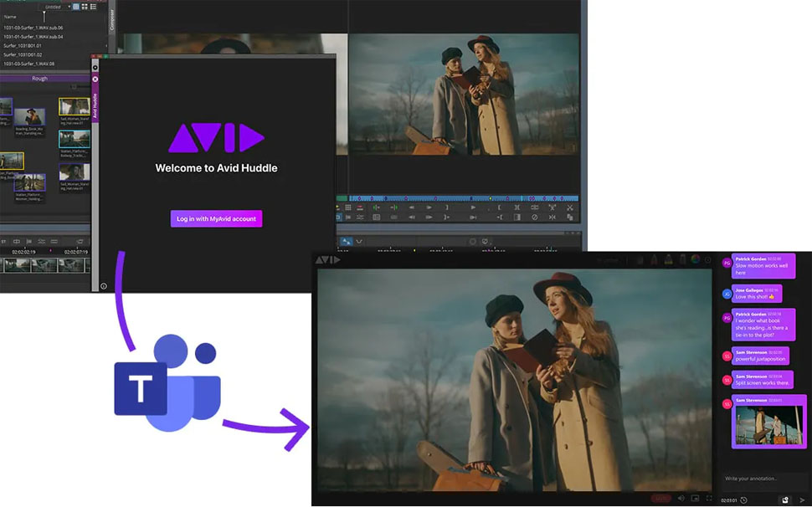The width and height of the screenshot is (812, 507).
Task: Click the play-to-out icon in bottom row
Action: 473,218
